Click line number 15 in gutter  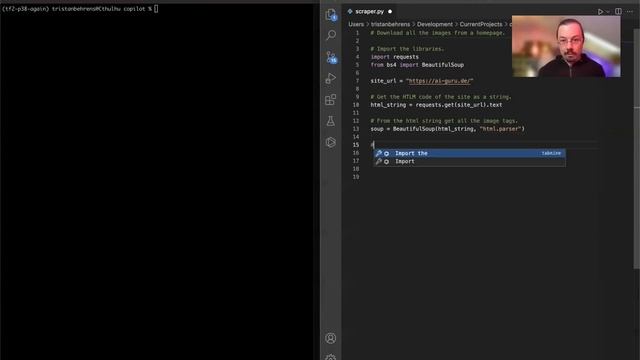pos(356,145)
